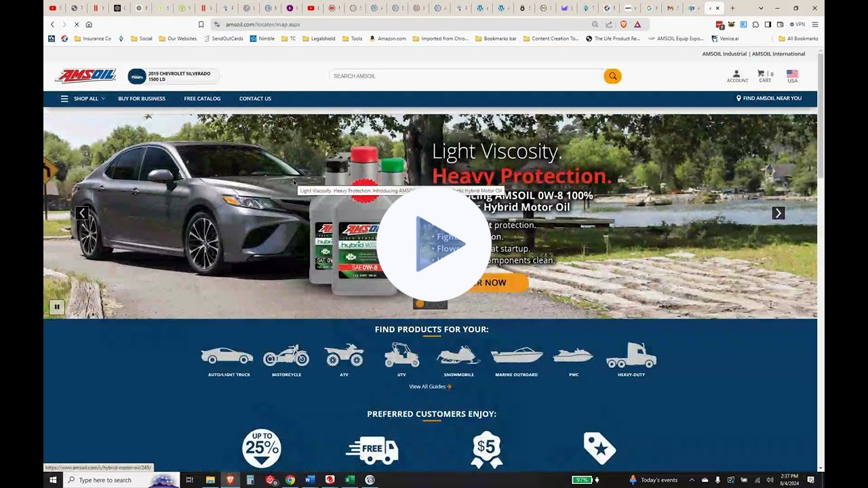This screenshot has width=868, height=488.
Task: Click the AMSOIL logo
Action: click(x=85, y=75)
